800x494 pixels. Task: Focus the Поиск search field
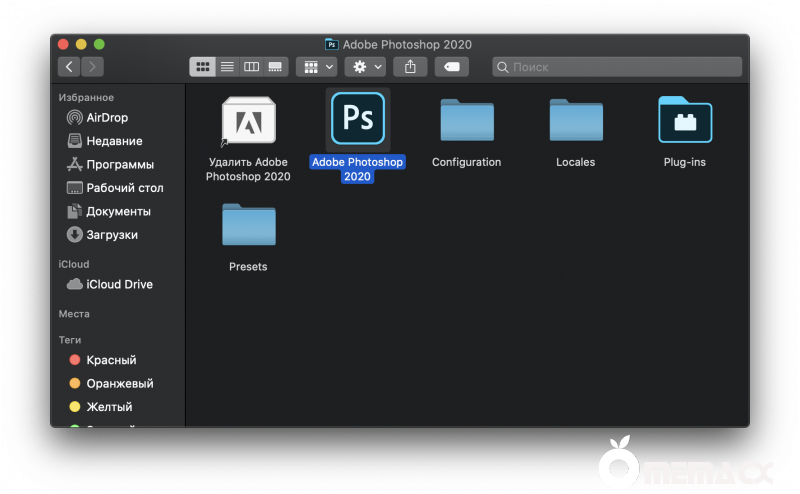617,67
